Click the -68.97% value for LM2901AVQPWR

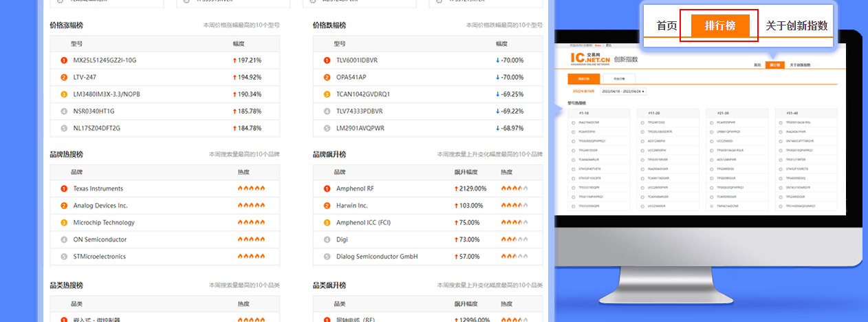pos(512,128)
